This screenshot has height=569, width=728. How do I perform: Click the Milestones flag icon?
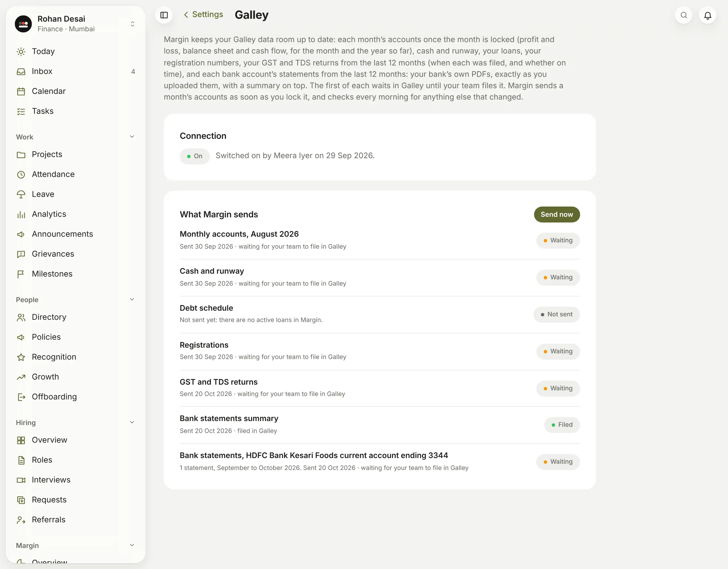tap(21, 274)
